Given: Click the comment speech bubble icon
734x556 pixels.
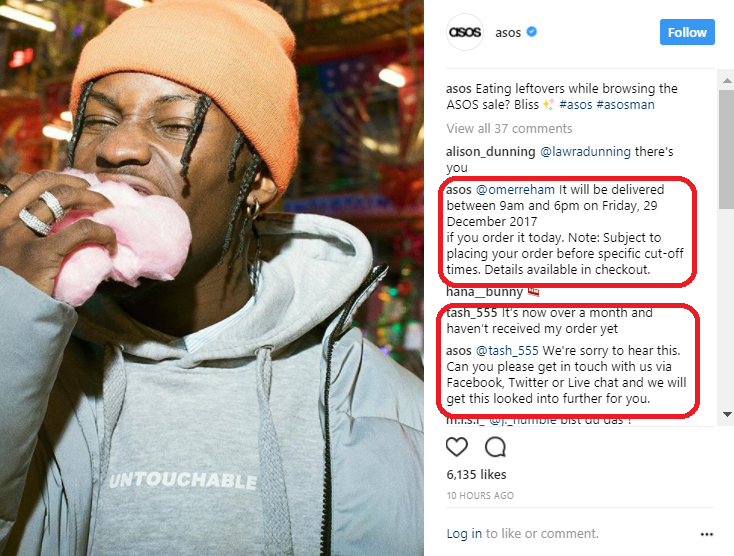Looking at the screenshot, I should (495, 446).
